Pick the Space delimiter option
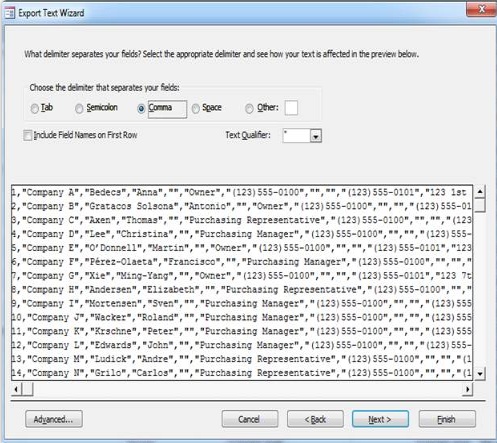 tap(196, 109)
